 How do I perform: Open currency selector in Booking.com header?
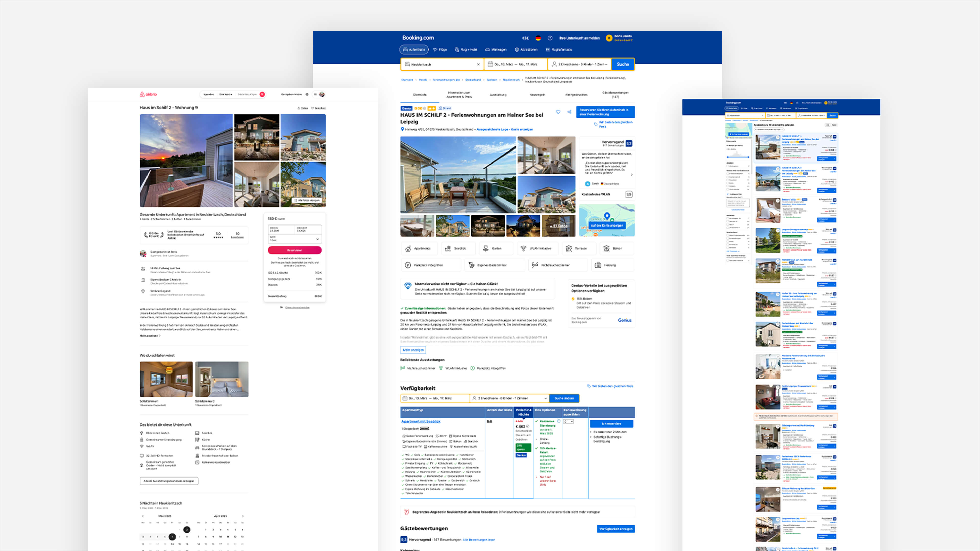[525, 38]
